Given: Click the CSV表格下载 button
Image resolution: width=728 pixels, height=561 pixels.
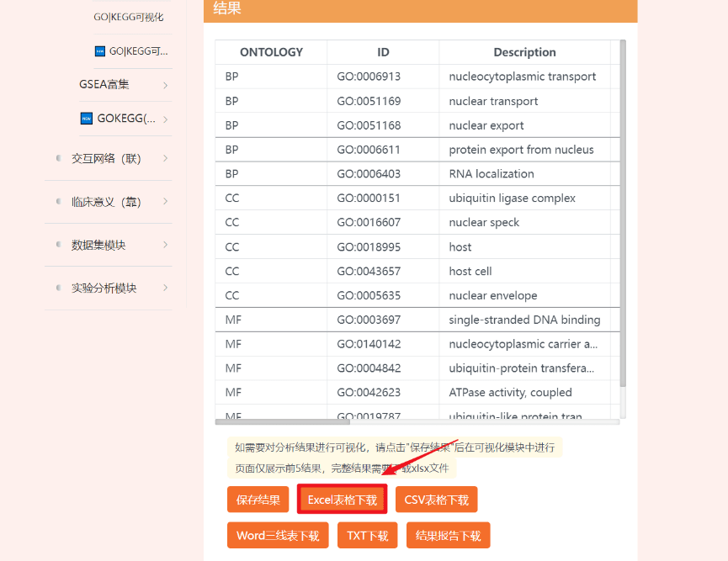Looking at the screenshot, I should point(436,500).
